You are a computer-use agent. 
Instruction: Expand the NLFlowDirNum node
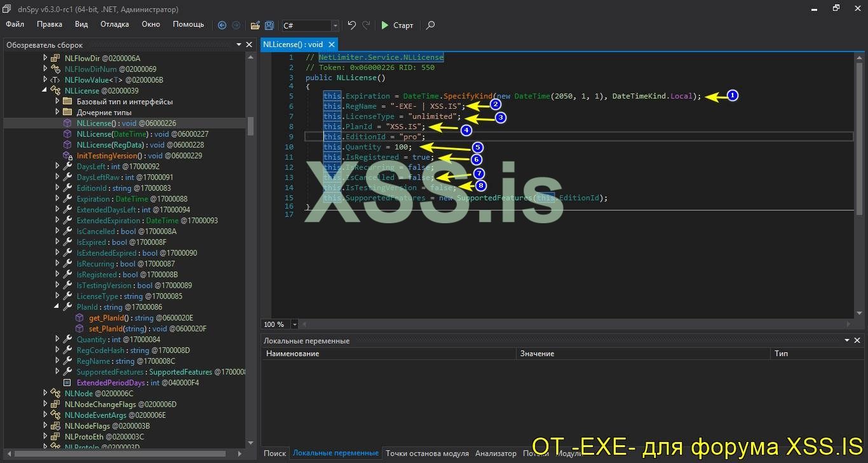(x=45, y=69)
